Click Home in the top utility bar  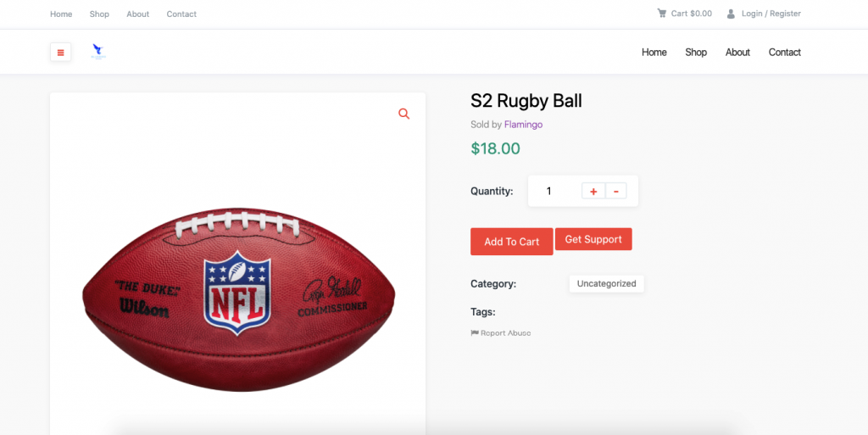(x=61, y=14)
